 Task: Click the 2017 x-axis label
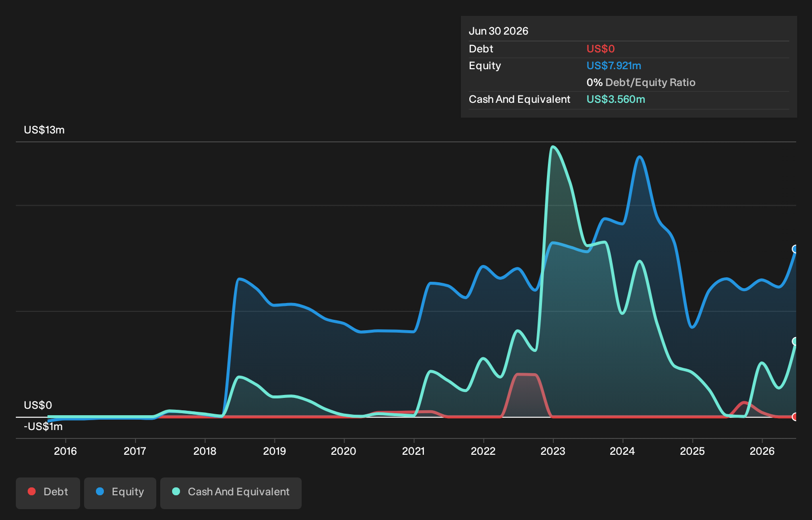pyautogui.click(x=135, y=451)
